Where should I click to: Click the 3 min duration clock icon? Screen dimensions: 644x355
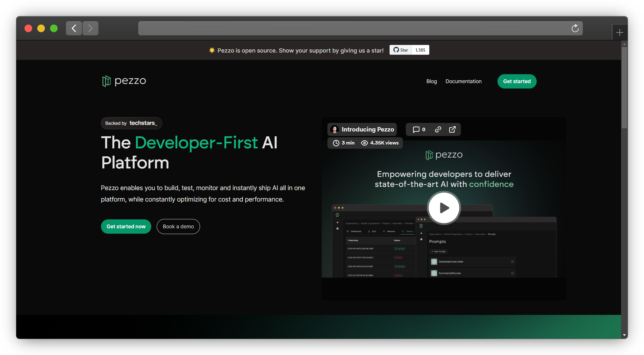point(336,143)
